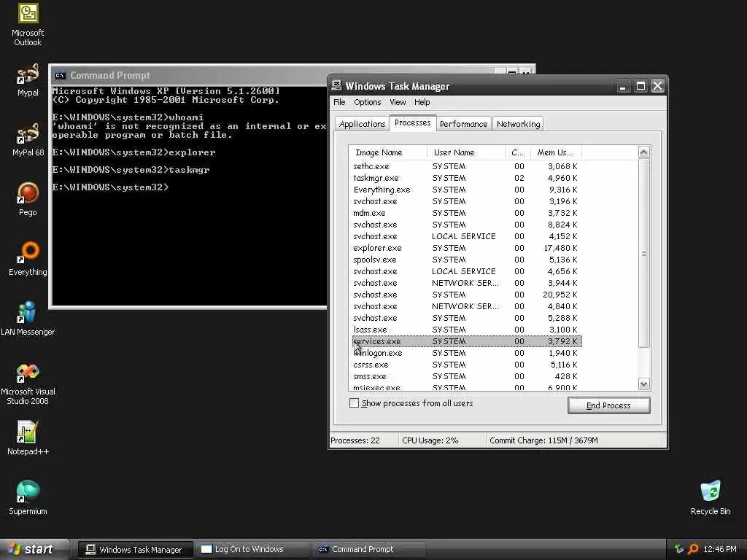Viewport: 747px width, 560px height.
Task: Sort processes by CPU column header
Action: tap(518, 152)
